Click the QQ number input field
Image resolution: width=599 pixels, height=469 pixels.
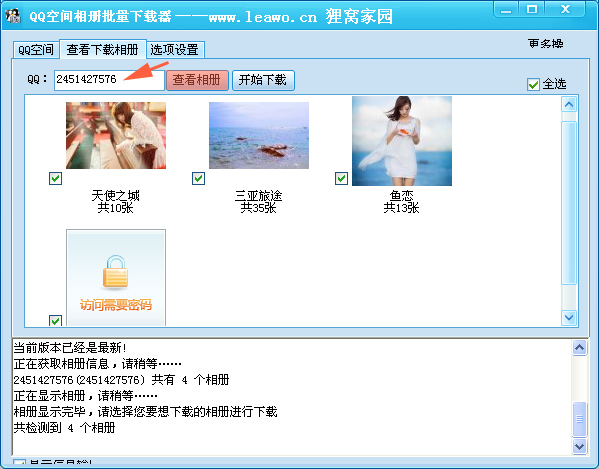[109, 80]
